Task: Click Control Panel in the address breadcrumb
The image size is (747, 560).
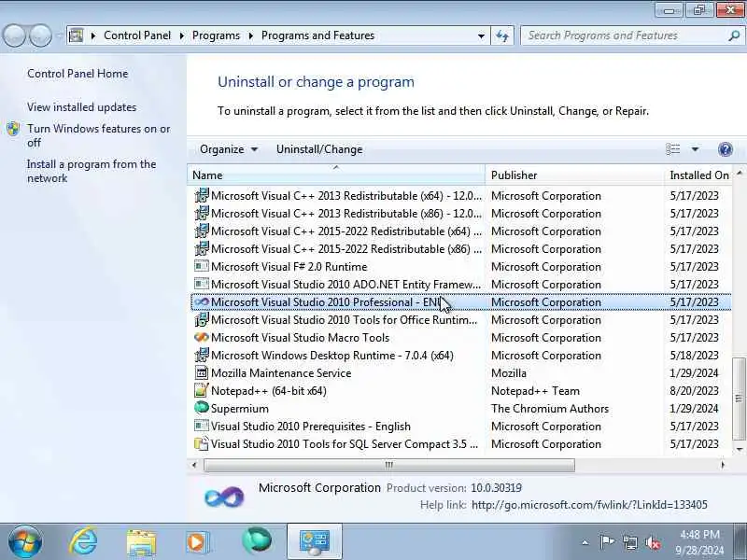Action: click(137, 35)
